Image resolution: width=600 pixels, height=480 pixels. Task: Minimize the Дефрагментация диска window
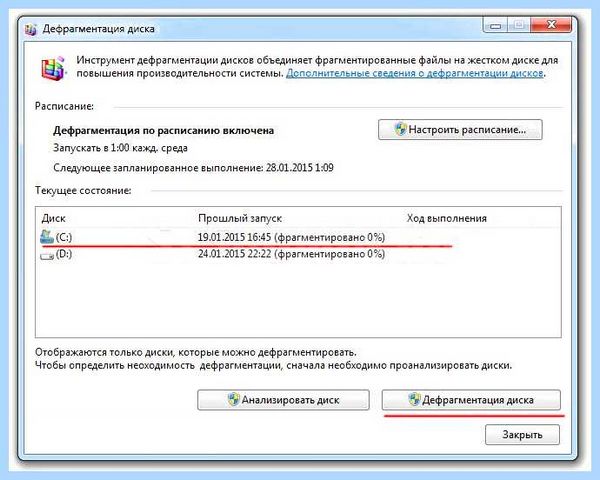point(496,26)
